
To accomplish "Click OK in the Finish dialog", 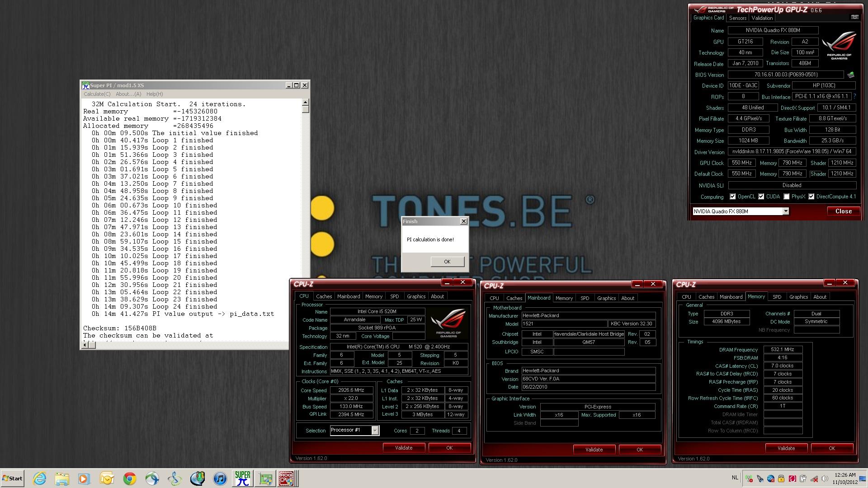I will [x=447, y=262].
